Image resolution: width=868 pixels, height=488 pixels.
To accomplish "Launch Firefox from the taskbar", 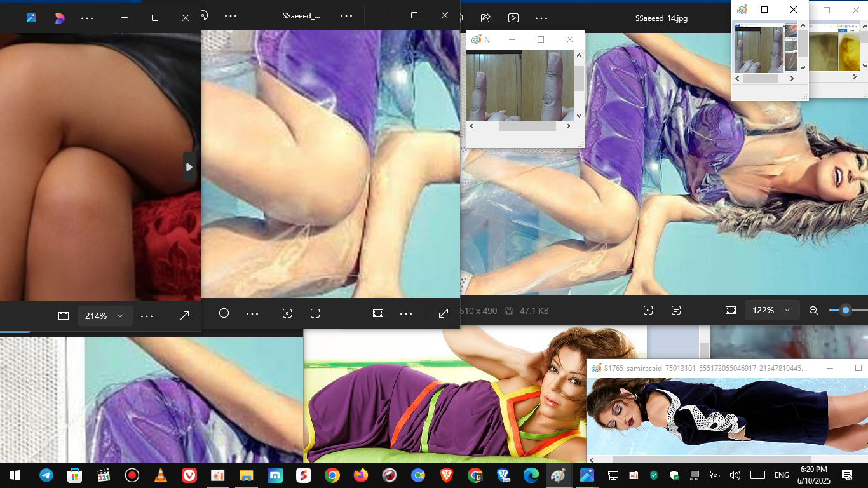I will pos(360,475).
